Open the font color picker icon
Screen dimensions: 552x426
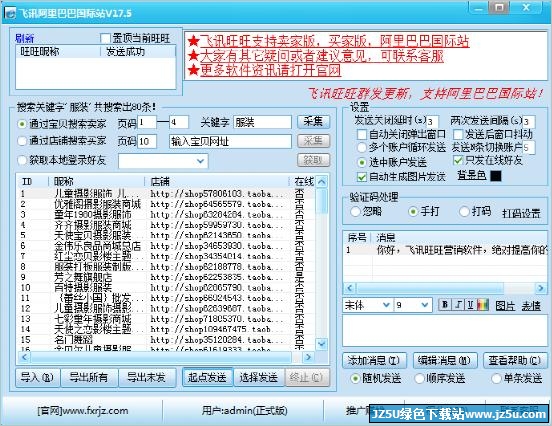point(483,305)
